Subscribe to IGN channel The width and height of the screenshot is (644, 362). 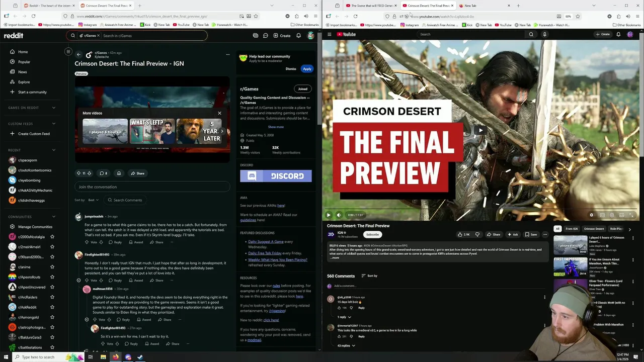coord(372,234)
